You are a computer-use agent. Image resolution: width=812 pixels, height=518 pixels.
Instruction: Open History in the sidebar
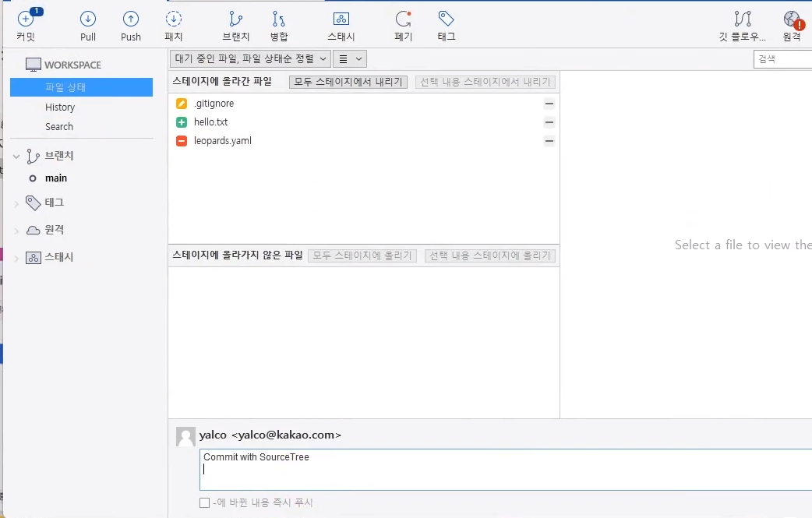click(x=60, y=107)
